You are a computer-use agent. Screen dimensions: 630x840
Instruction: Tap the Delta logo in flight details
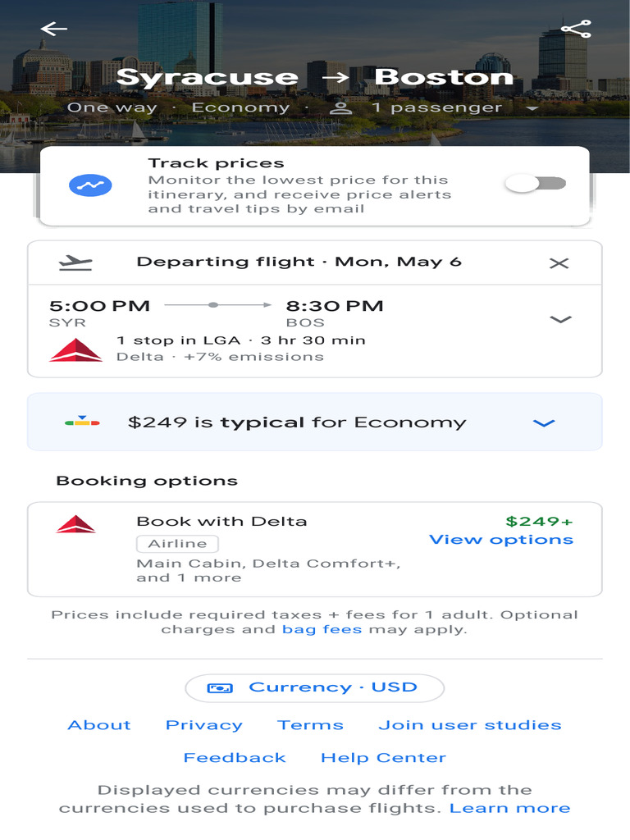pos(76,349)
